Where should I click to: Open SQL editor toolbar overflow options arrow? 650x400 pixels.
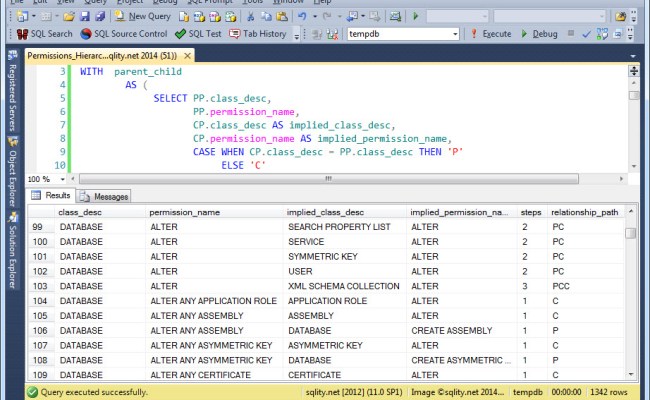tap(630, 34)
